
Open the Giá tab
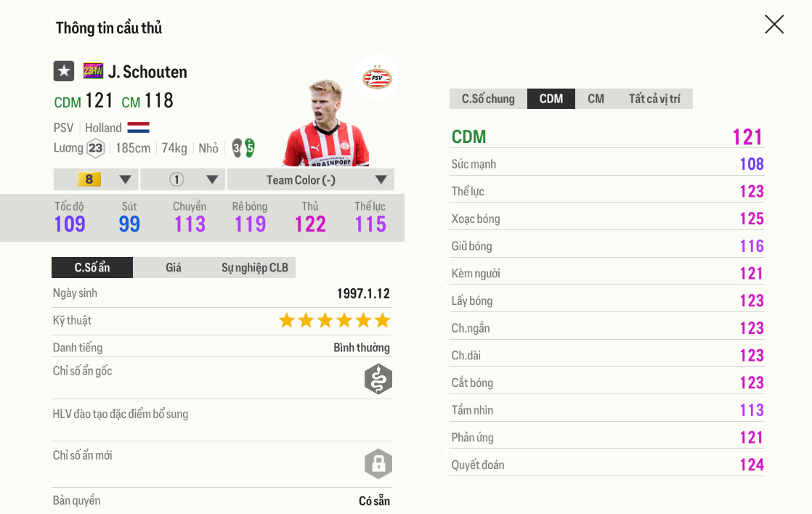point(174,268)
